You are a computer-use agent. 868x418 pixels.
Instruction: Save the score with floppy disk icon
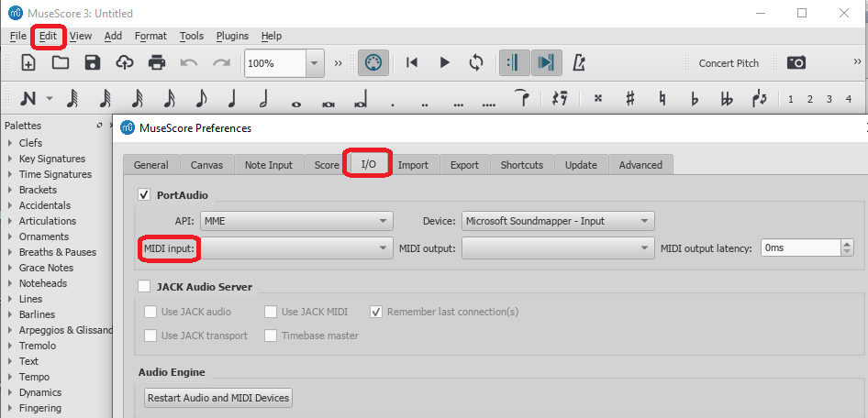click(93, 62)
